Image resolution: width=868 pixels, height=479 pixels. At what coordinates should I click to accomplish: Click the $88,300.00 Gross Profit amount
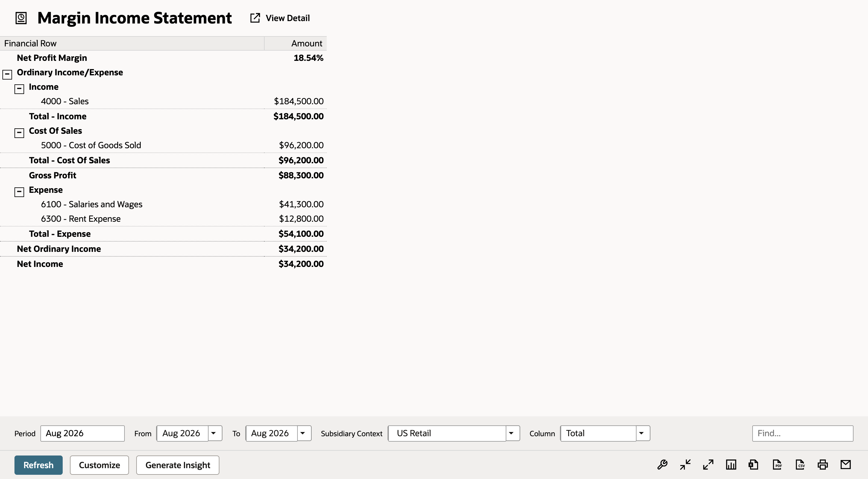[301, 175]
